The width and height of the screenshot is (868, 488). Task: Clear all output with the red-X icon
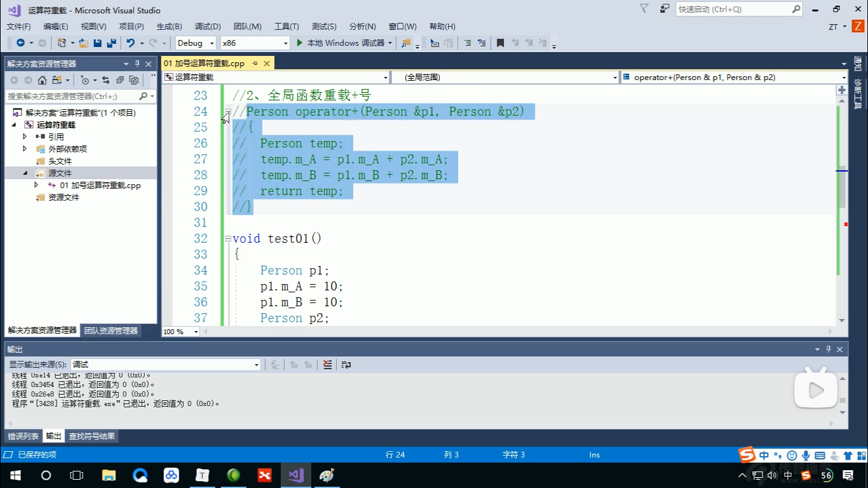(327, 365)
